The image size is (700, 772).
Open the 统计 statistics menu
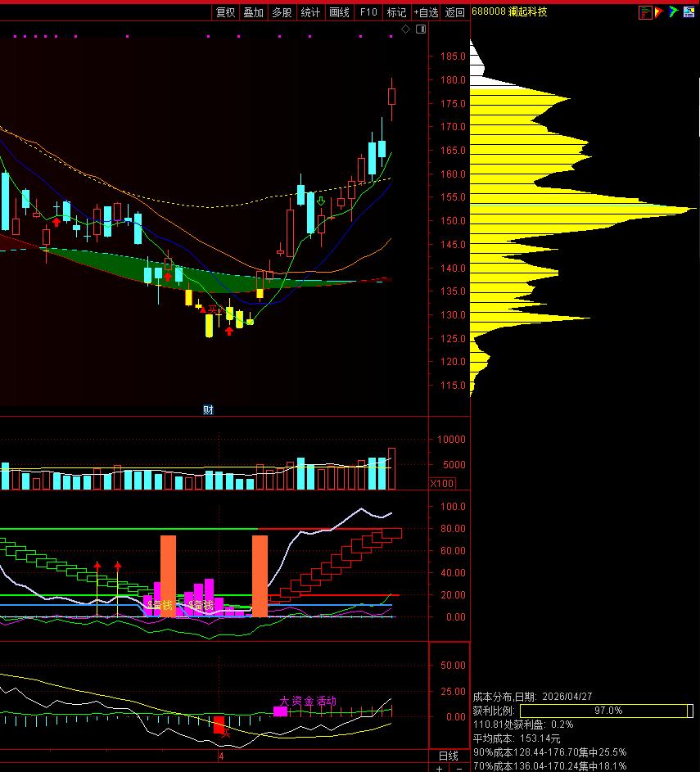(x=310, y=12)
